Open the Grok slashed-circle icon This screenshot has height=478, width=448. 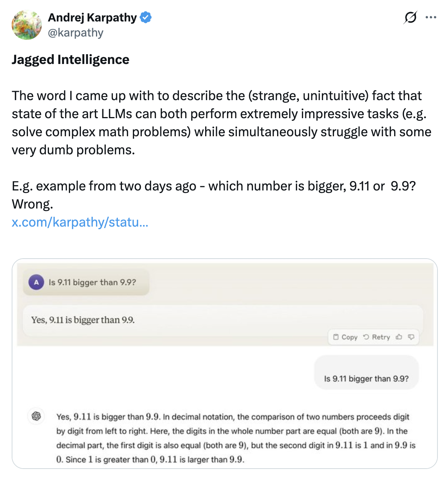pyautogui.click(x=410, y=17)
